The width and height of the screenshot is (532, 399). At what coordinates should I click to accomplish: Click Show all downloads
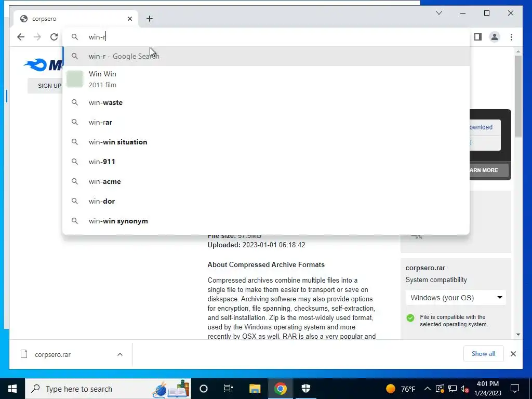point(484,354)
